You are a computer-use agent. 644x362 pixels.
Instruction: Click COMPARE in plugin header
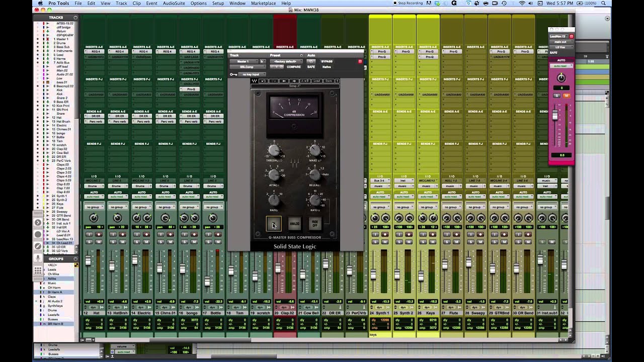click(x=294, y=67)
